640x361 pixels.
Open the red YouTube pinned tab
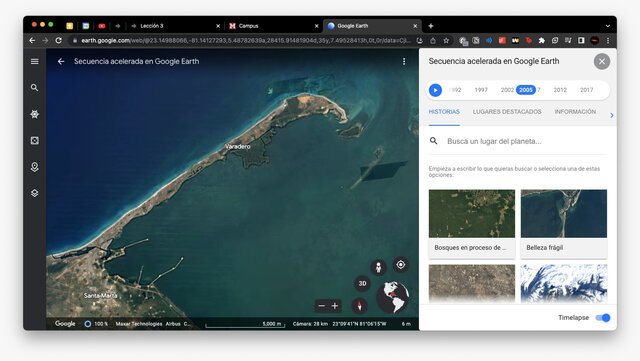click(102, 26)
